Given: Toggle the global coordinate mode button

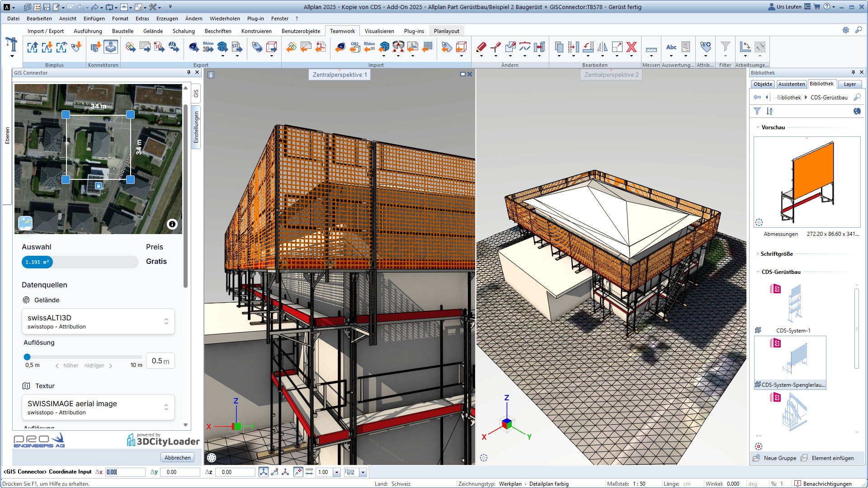Looking at the screenshot, I should (264, 472).
